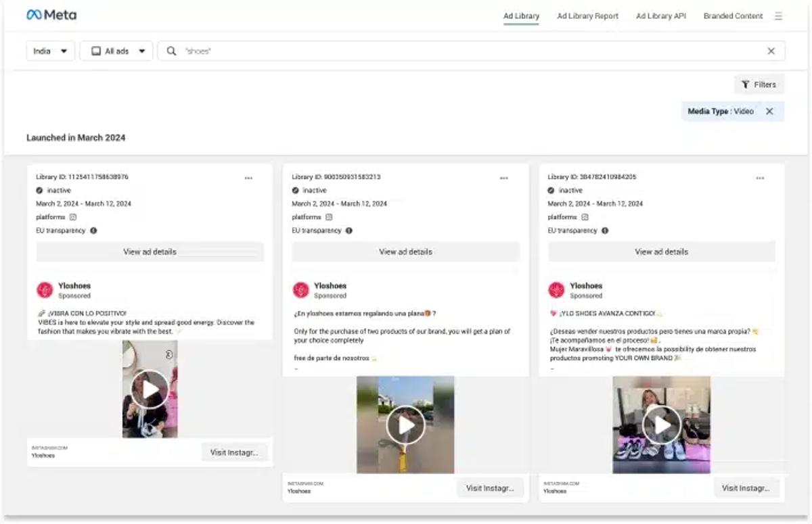Expand the All ads category dropdown
The width and height of the screenshot is (812, 524).
click(x=116, y=50)
